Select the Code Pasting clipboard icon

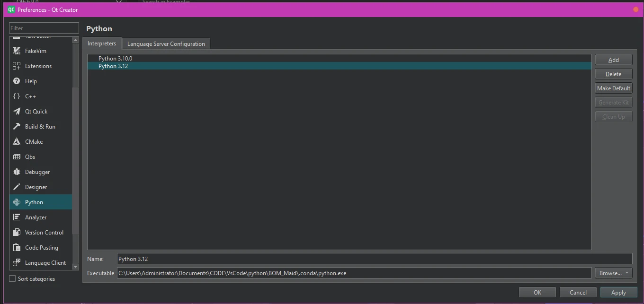tap(17, 248)
